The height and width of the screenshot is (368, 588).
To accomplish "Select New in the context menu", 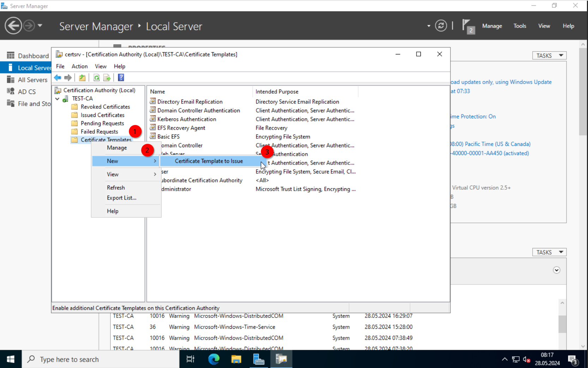I will (x=126, y=161).
